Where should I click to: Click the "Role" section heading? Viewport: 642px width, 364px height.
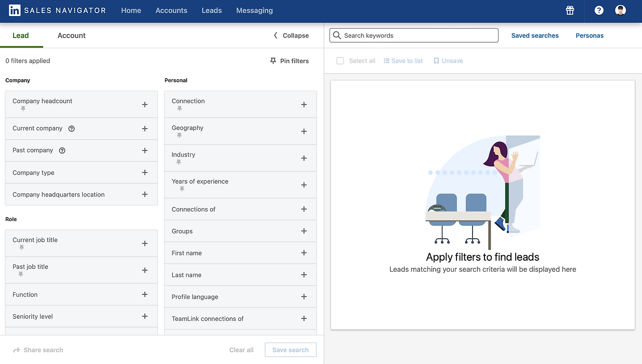pyautogui.click(x=11, y=219)
